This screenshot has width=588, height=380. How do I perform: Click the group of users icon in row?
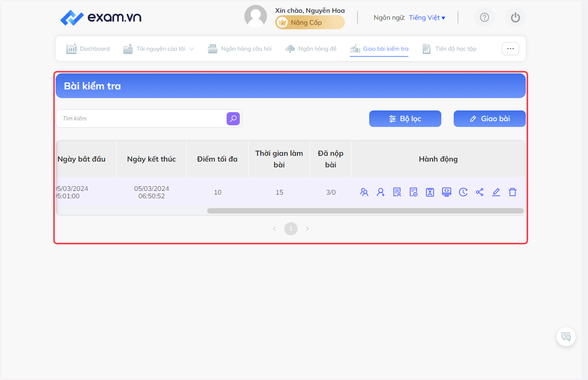pos(364,192)
